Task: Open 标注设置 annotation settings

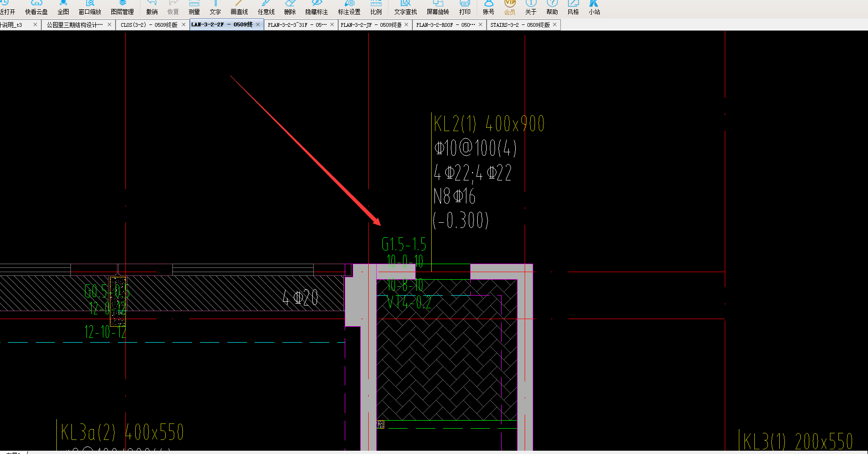Action: point(349,8)
